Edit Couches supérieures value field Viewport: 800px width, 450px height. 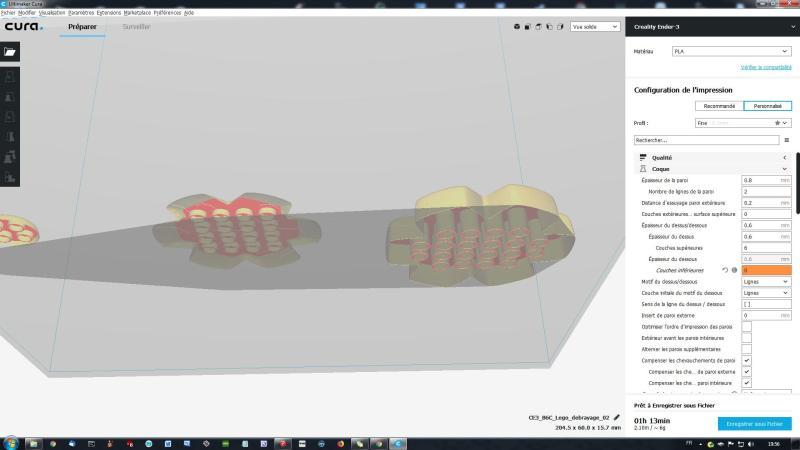click(x=766, y=248)
